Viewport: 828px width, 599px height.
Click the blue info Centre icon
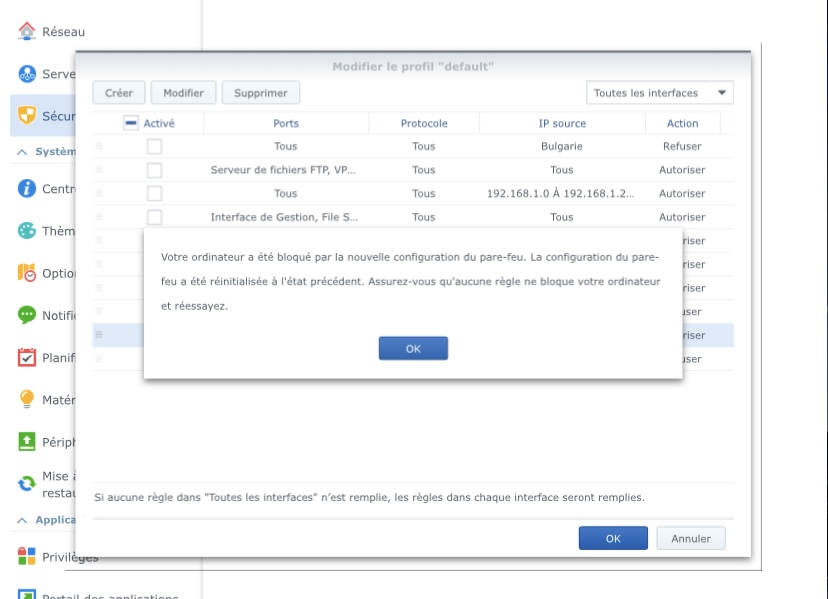tap(27, 189)
